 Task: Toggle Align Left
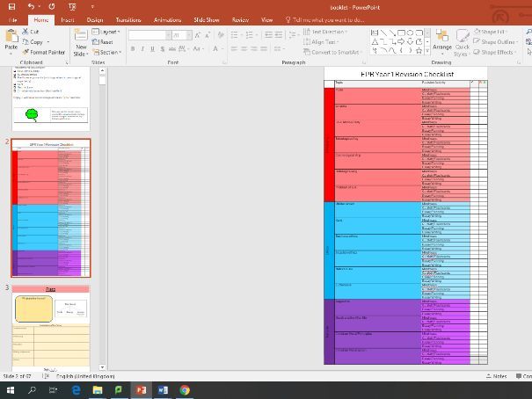pos(235,49)
